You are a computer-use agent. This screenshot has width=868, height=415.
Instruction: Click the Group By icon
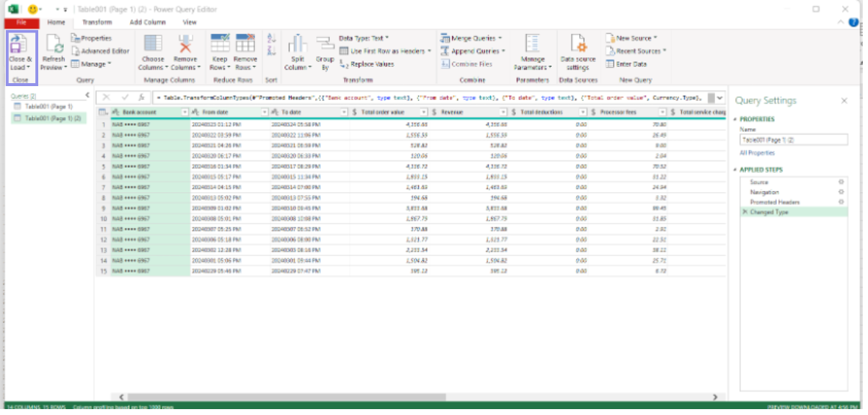pos(325,44)
